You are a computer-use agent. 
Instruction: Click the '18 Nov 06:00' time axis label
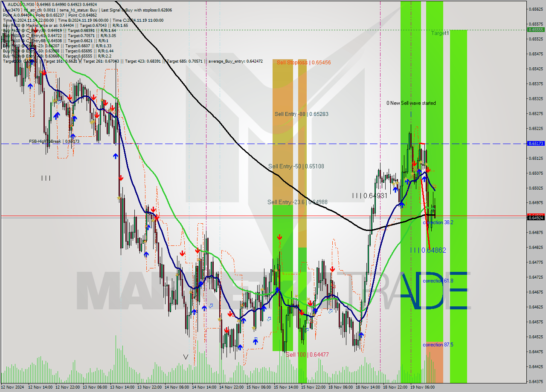coord(340,387)
